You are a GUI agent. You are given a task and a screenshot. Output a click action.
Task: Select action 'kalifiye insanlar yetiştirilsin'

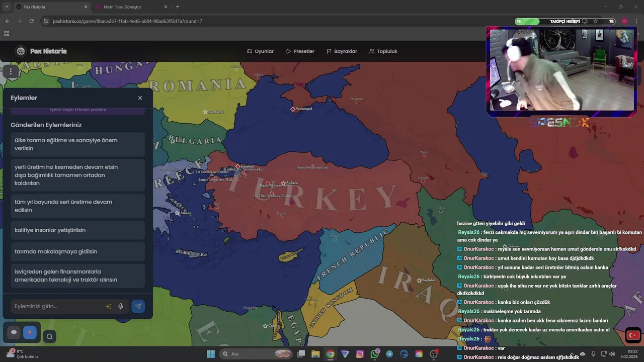tap(77, 230)
